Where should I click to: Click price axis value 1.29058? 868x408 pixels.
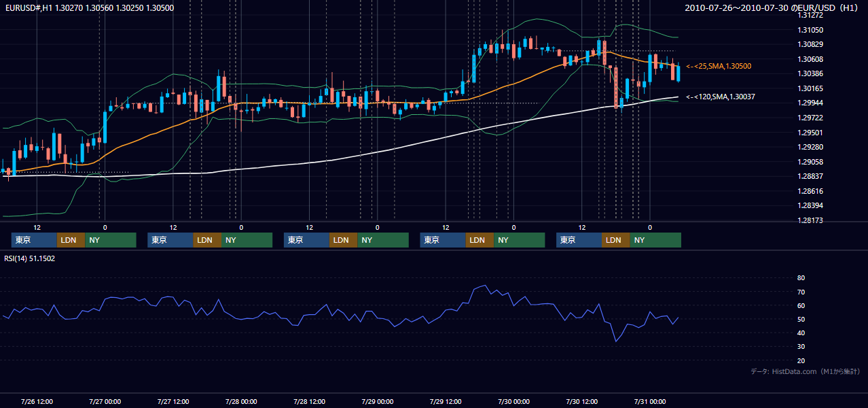(810, 162)
